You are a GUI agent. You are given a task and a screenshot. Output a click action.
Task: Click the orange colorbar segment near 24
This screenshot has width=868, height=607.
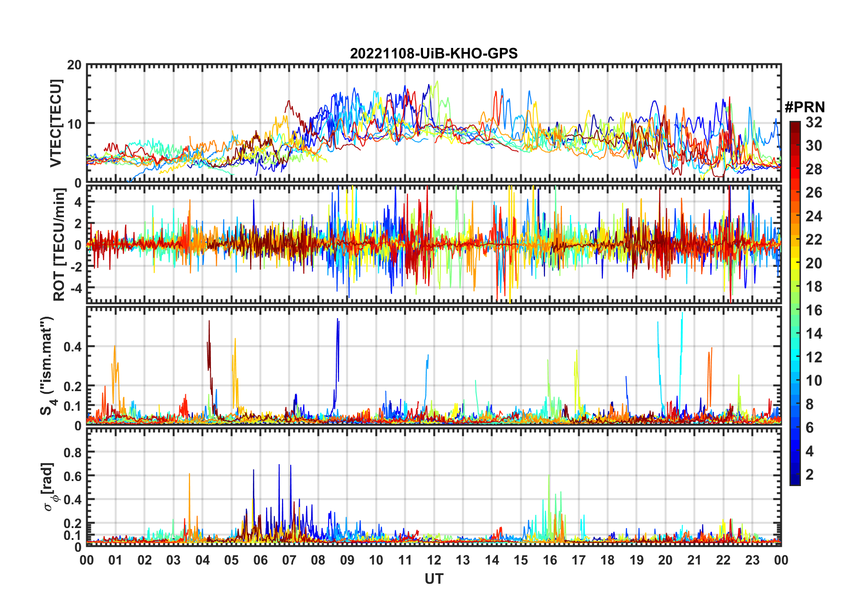(x=795, y=216)
